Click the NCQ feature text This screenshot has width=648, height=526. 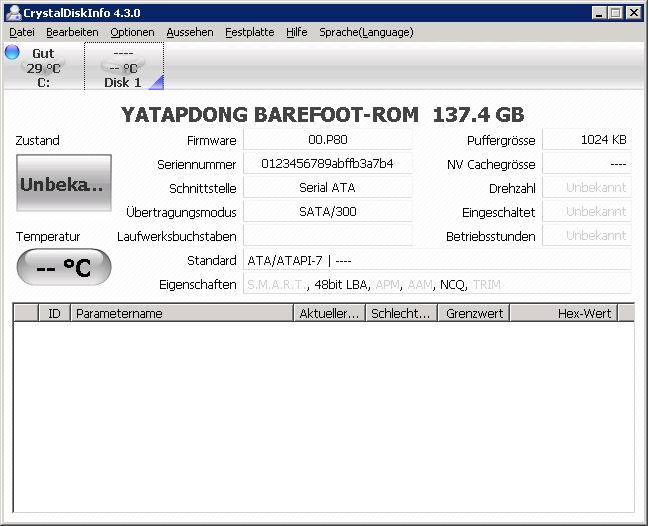coord(453,285)
